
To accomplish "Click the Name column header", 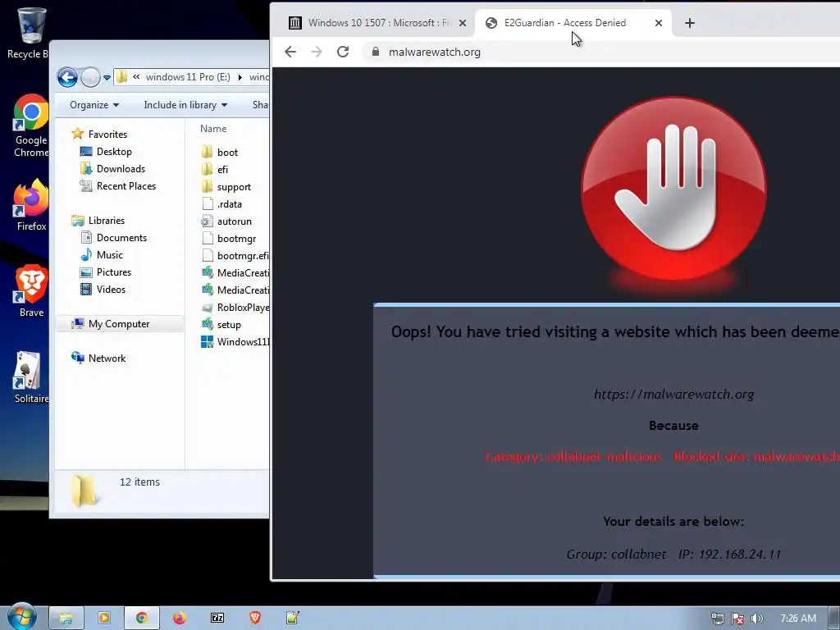I will [x=213, y=129].
